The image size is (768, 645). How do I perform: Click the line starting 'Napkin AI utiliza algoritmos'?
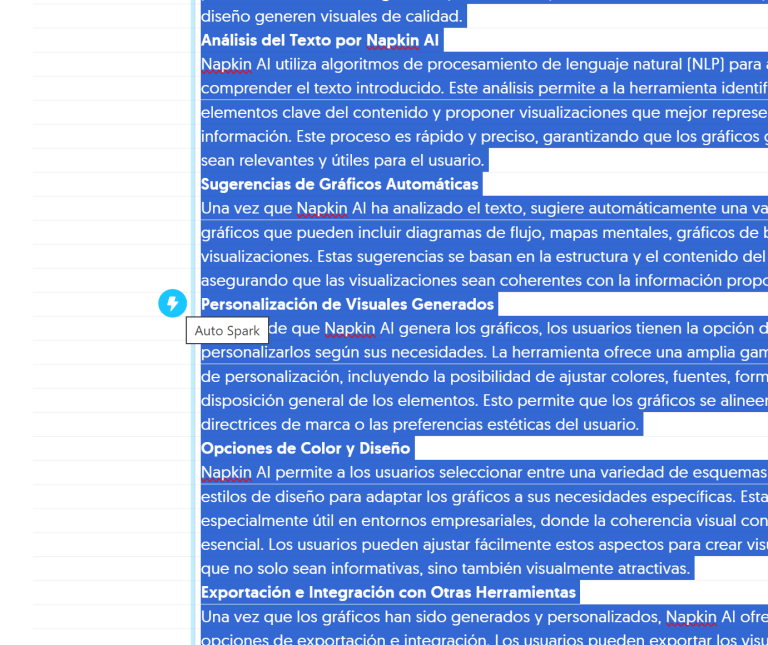click(x=484, y=64)
